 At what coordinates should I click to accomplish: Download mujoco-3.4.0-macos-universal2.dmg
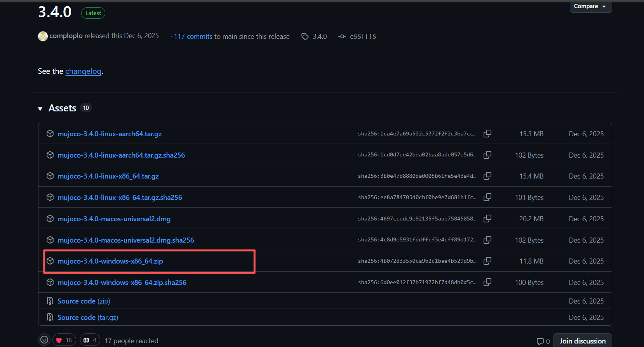(x=114, y=219)
